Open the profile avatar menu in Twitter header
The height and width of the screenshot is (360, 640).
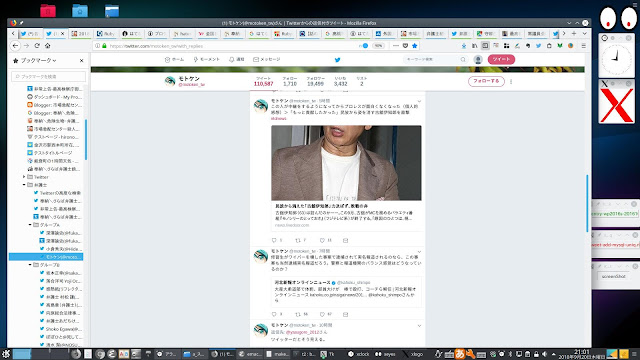[478, 60]
